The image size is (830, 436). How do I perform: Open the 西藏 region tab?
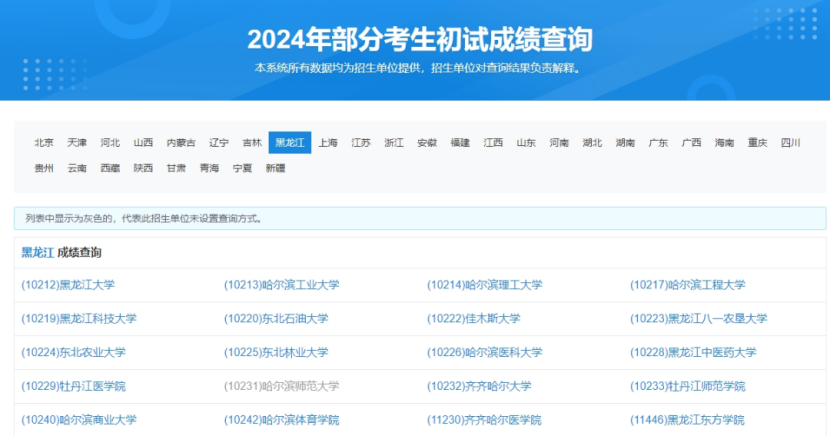110,168
